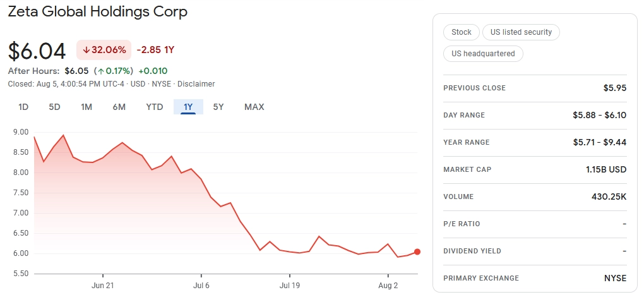The width and height of the screenshot is (644, 297).
Task: Switch chart to 1D range
Action: click(x=23, y=107)
